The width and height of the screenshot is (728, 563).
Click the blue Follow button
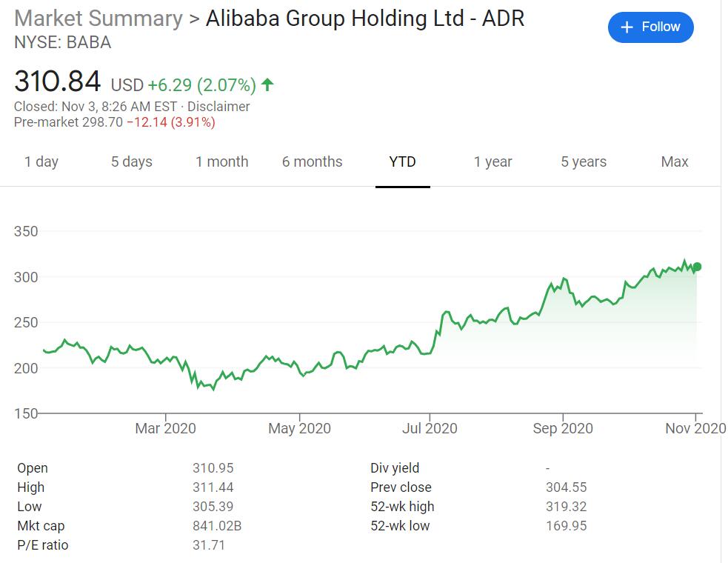(x=650, y=27)
